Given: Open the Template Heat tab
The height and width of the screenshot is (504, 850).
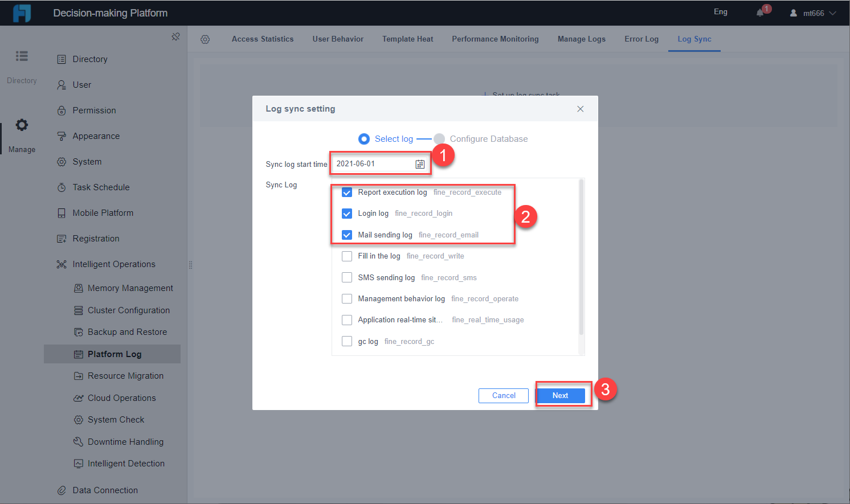Looking at the screenshot, I should coord(408,39).
